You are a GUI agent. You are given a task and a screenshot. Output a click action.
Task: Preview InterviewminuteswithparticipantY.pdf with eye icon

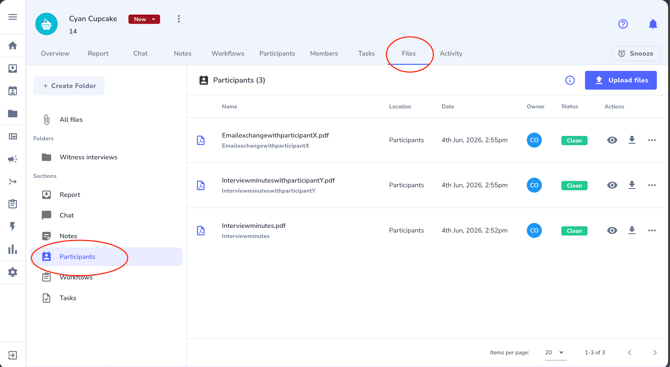tap(612, 185)
